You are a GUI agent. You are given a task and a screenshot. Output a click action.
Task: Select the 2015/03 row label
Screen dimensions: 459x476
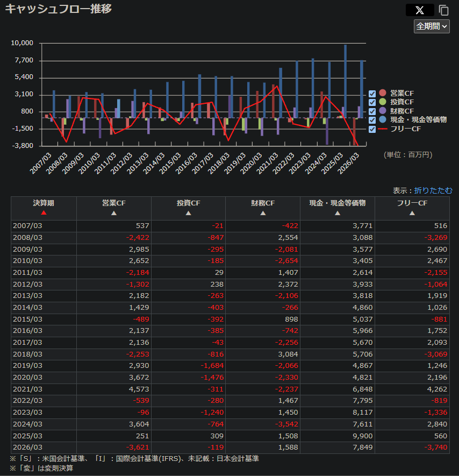tap(27, 319)
